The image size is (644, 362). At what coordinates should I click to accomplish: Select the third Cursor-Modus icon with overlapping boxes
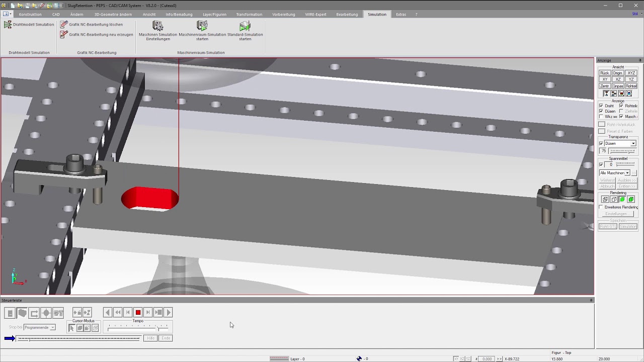pos(87,328)
